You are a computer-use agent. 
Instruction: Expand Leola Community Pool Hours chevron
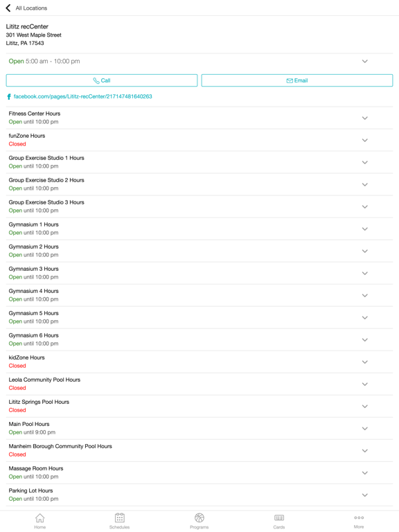[365, 384]
